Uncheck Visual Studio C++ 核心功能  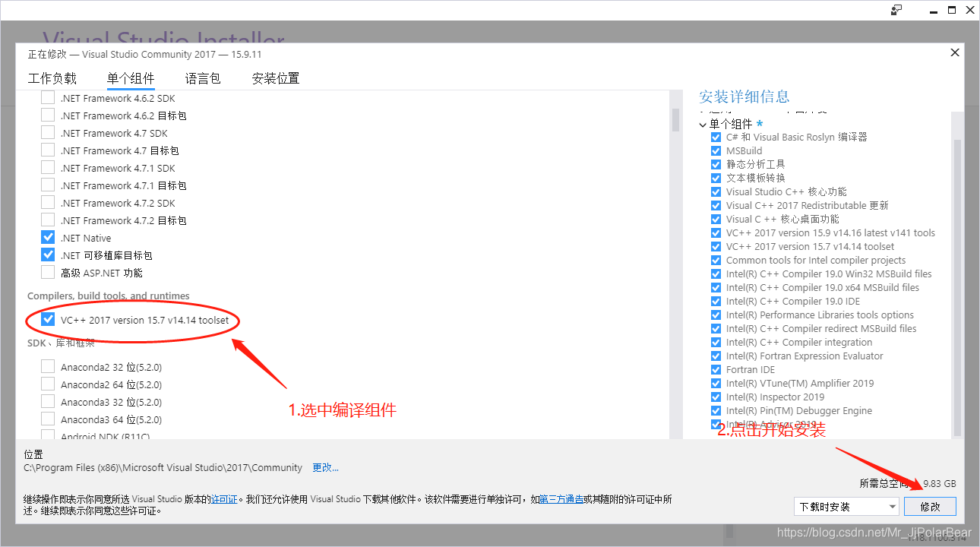716,192
